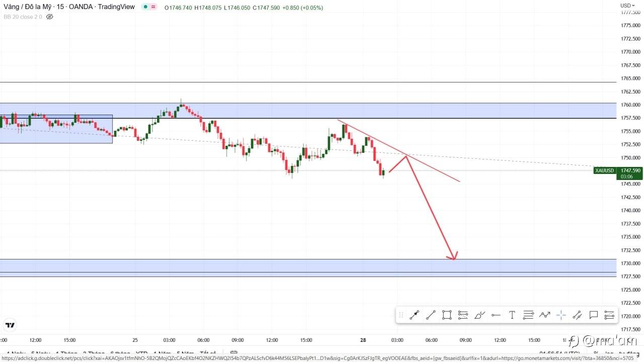Choose the last Fib extension tool
The width and height of the screenshot is (644, 362).
pyautogui.click(x=609, y=315)
